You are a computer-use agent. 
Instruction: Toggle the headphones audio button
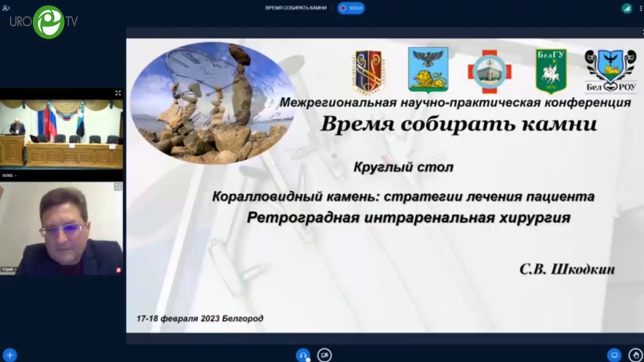(x=304, y=354)
